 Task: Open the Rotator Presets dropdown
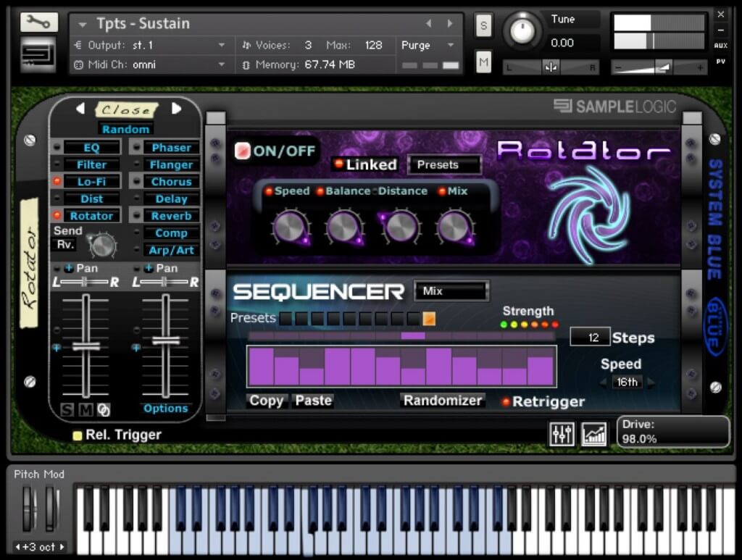(444, 164)
